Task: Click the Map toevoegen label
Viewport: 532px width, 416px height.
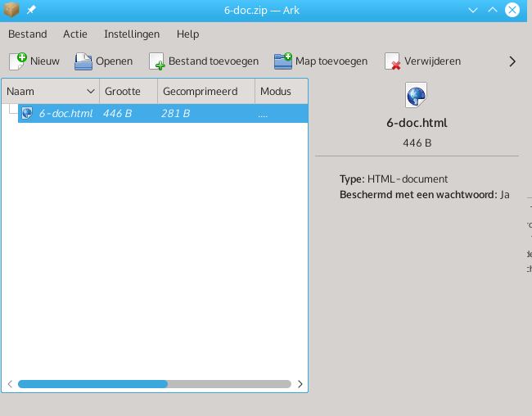Action: [x=331, y=61]
